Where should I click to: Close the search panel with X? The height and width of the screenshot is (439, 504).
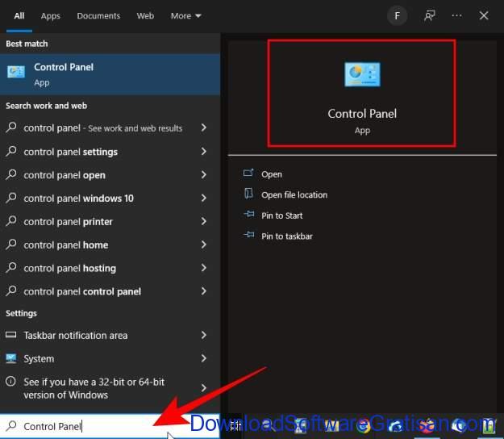484,15
